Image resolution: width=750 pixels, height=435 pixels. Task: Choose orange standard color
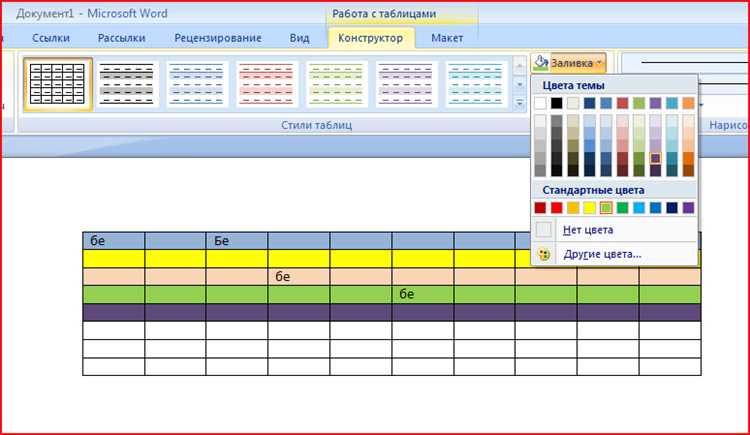coord(573,208)
